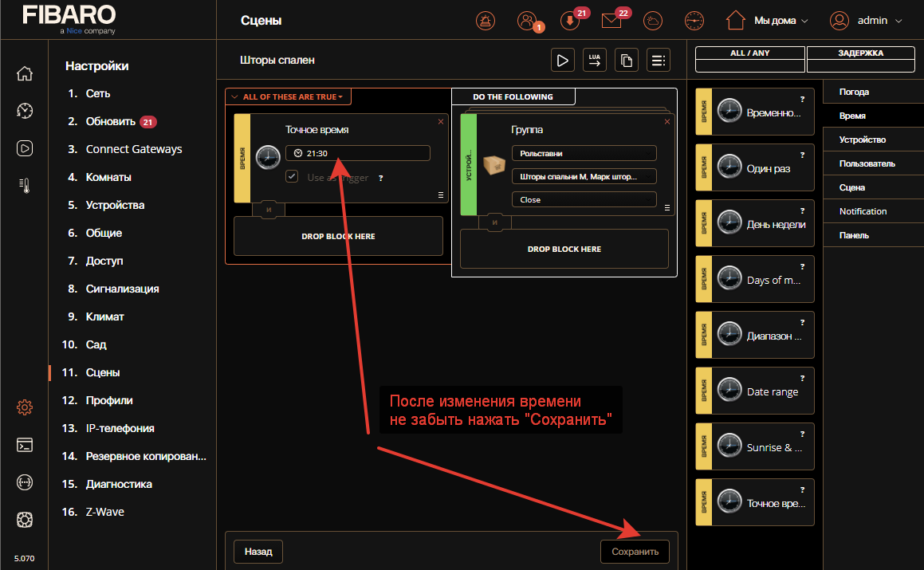This screenshot has height=570, width=924.
Task: Open Обновить settings item
Action: click(111, 121)
